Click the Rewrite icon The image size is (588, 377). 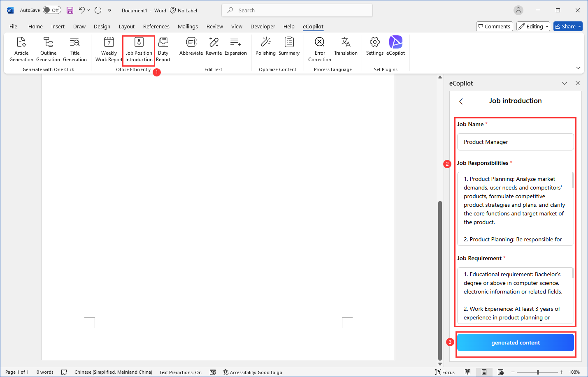(214, 49)
